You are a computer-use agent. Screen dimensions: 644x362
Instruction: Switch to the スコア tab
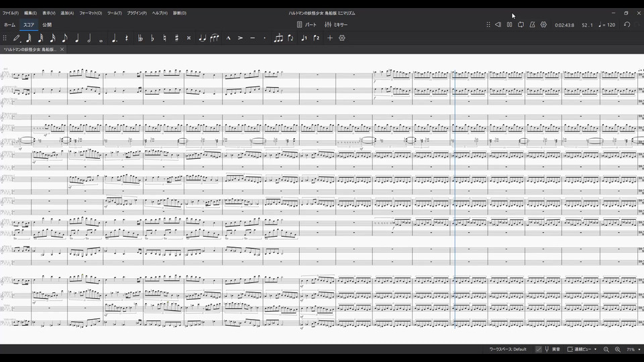[x=29, y=25]
